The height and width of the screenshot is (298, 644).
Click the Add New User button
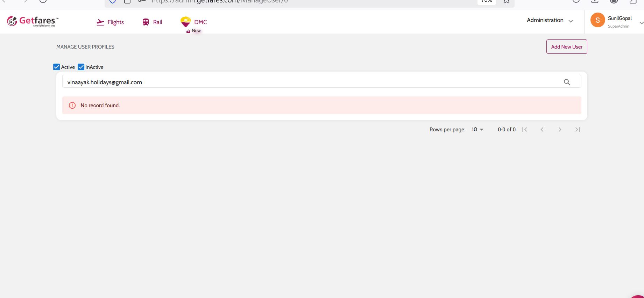(x=566, y=47)
